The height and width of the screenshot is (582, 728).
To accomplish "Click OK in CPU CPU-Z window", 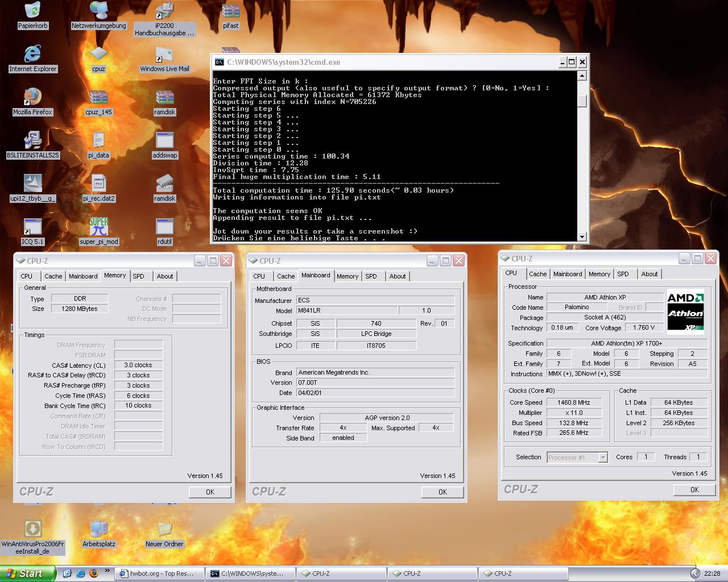I will pyautogui.click(x=694, y=489).
